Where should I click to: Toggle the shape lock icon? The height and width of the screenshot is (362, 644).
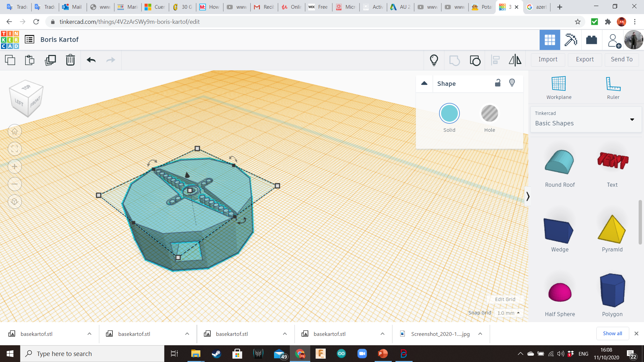[x=498, y=83]
